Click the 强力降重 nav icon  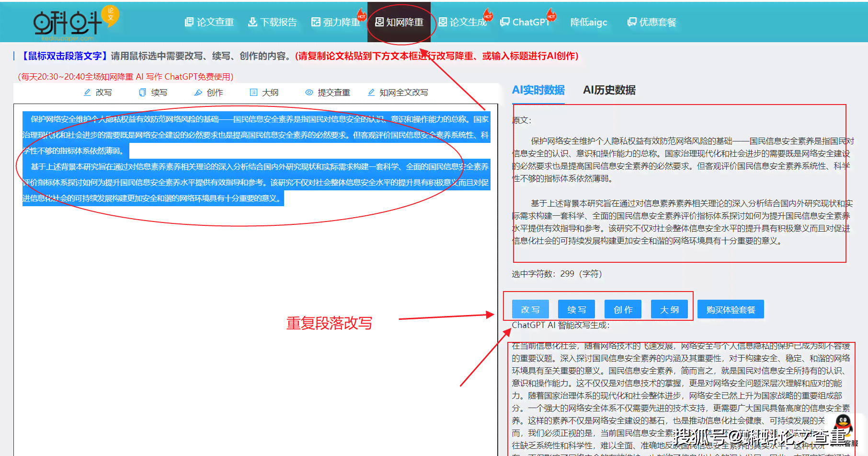pyautogui.click(x=316, y=22)
